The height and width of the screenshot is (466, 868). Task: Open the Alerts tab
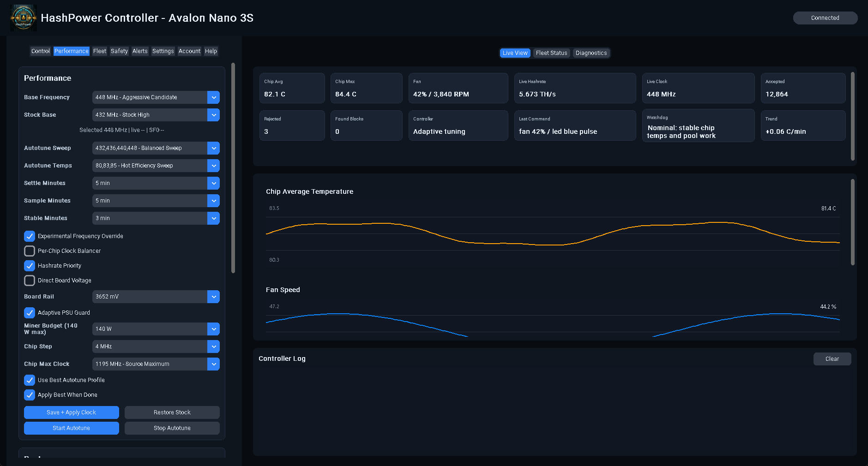pos(140,51)
